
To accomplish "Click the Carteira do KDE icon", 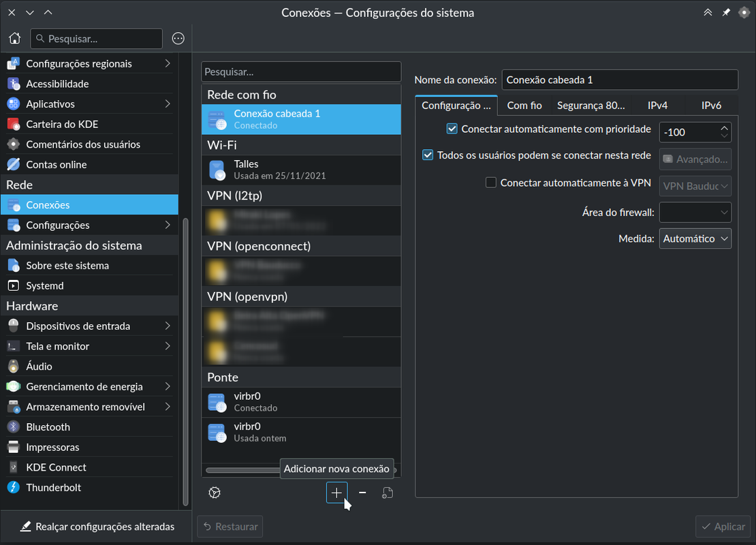I will click(x=14, y=124).
